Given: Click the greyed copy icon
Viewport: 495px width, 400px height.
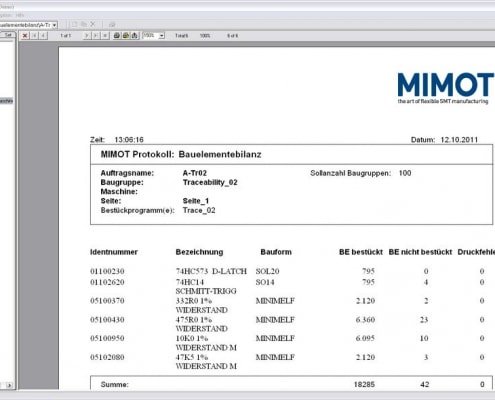Looking at the screenshot, I should point(84,24).
